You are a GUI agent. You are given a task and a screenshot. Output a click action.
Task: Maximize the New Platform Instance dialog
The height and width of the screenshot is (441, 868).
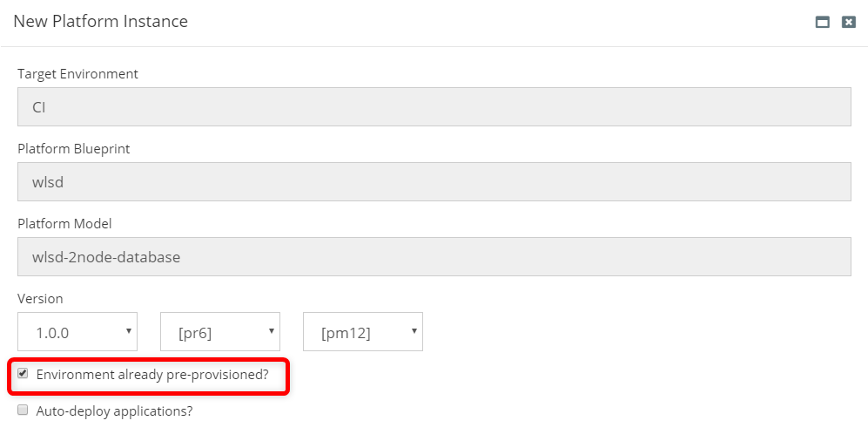[822, 22]
